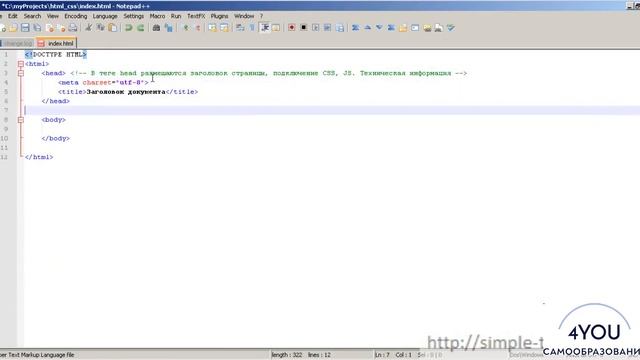Open Find with the binoculars icon
The width and height of the screenshot is (640, 360).
click(x=156, y=28)
